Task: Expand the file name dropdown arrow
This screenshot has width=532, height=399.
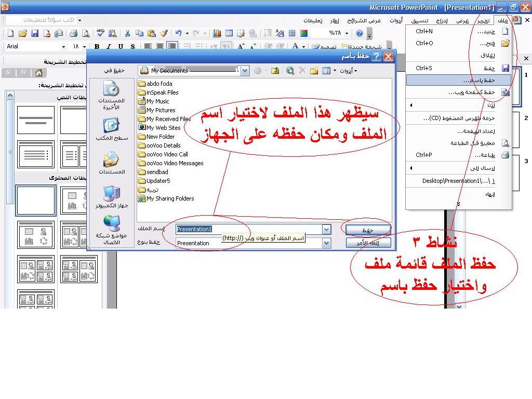Action: coord(326,230)
